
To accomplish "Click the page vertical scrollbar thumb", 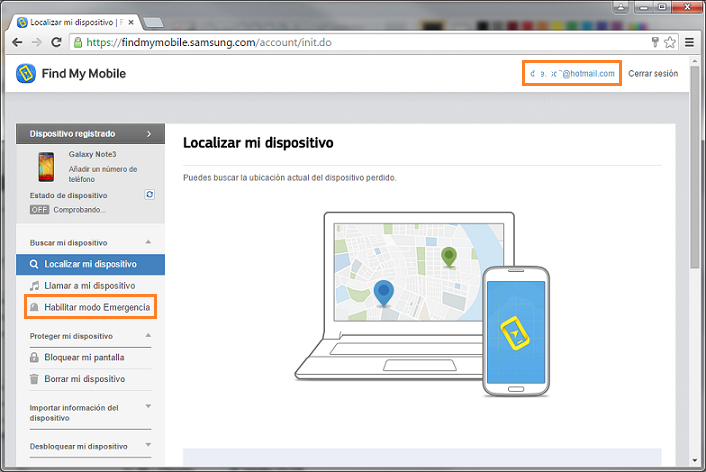I will pos(695,167).
